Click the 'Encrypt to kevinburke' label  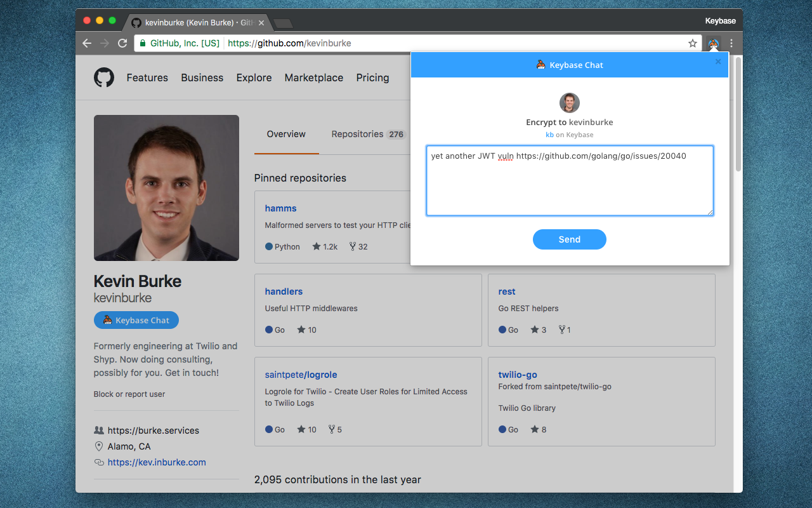pyautogui.click(x=570, y=122)
